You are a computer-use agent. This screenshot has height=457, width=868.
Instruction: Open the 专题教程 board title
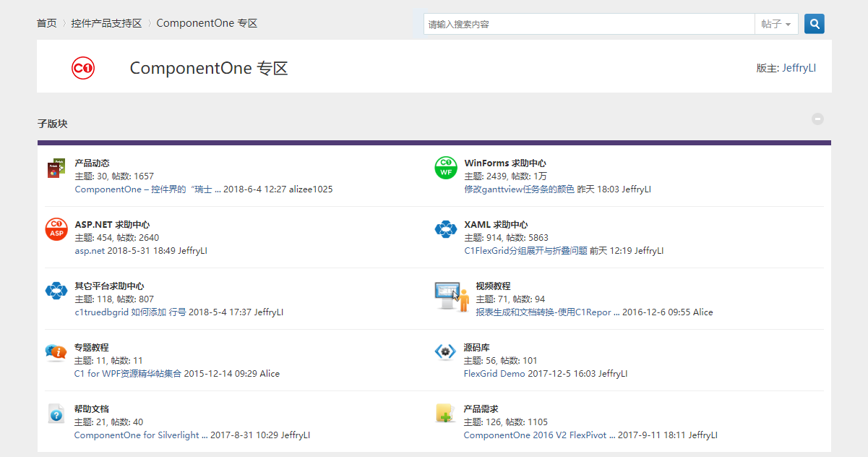92,348
